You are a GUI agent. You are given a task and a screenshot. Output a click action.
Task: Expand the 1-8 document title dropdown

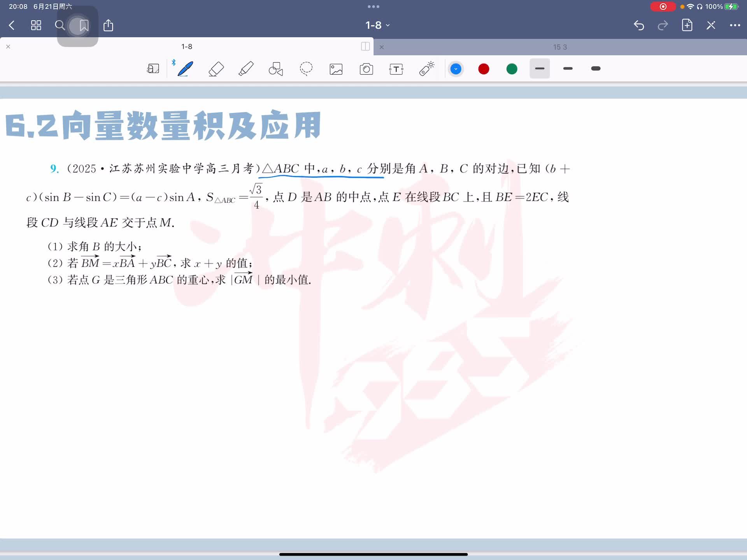tap(377, 25)
